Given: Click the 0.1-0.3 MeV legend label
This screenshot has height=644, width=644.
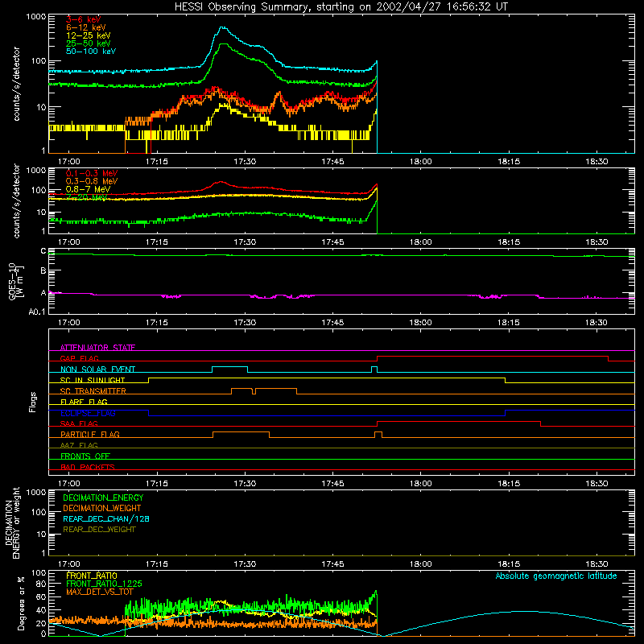Looking at the screenshot, I should pos(92,173).
